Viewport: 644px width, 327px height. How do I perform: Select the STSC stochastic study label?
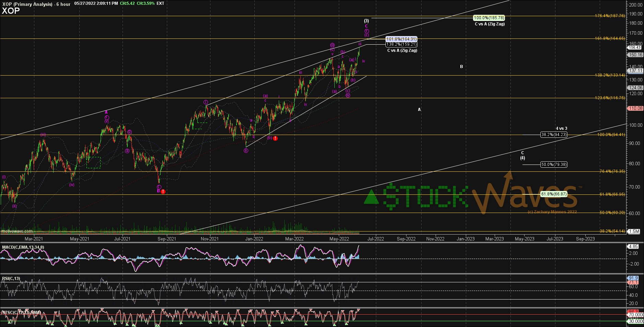click(x=21, y=313)
